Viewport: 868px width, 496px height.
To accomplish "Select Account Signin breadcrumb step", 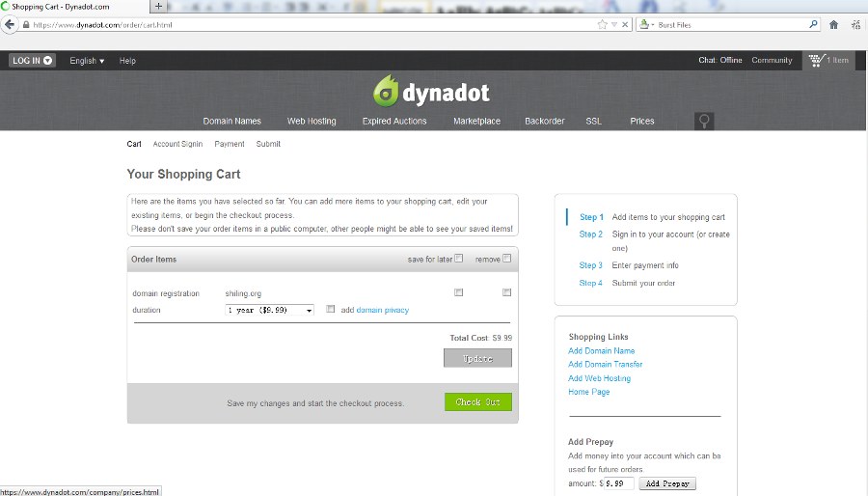I will 177,144.
